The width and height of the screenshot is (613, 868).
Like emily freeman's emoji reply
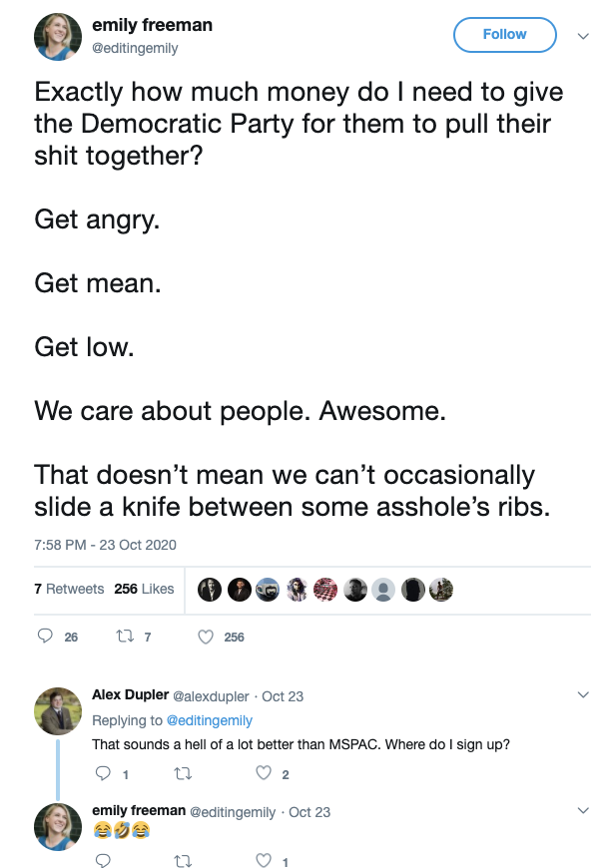(x=264, y=861)
